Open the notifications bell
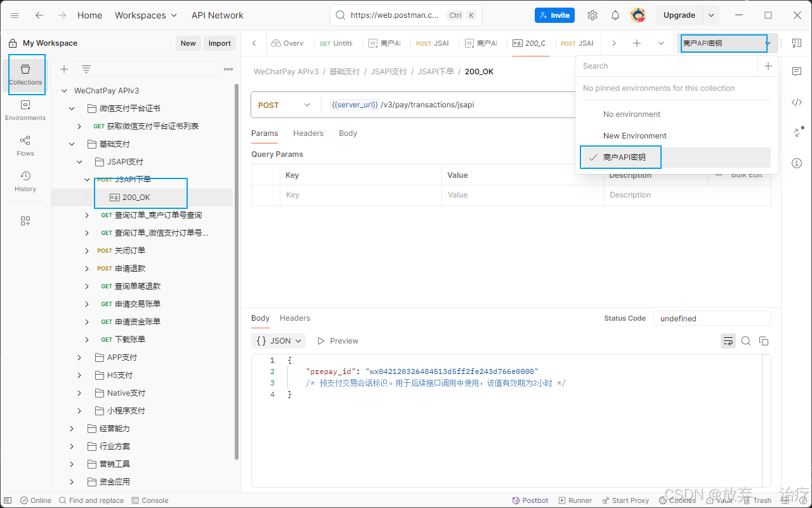 click(x=615, y=15)
